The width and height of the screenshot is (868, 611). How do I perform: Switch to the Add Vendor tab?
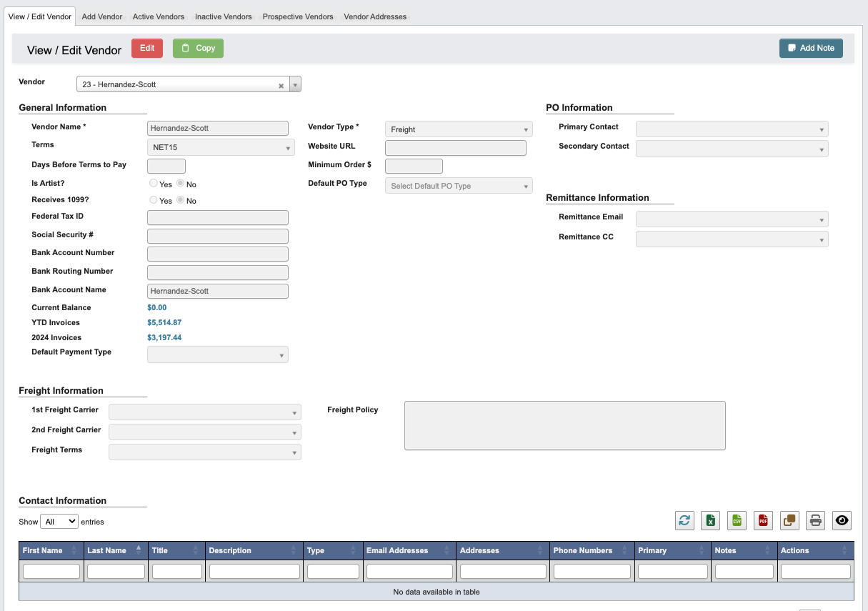tap(102, 16)
